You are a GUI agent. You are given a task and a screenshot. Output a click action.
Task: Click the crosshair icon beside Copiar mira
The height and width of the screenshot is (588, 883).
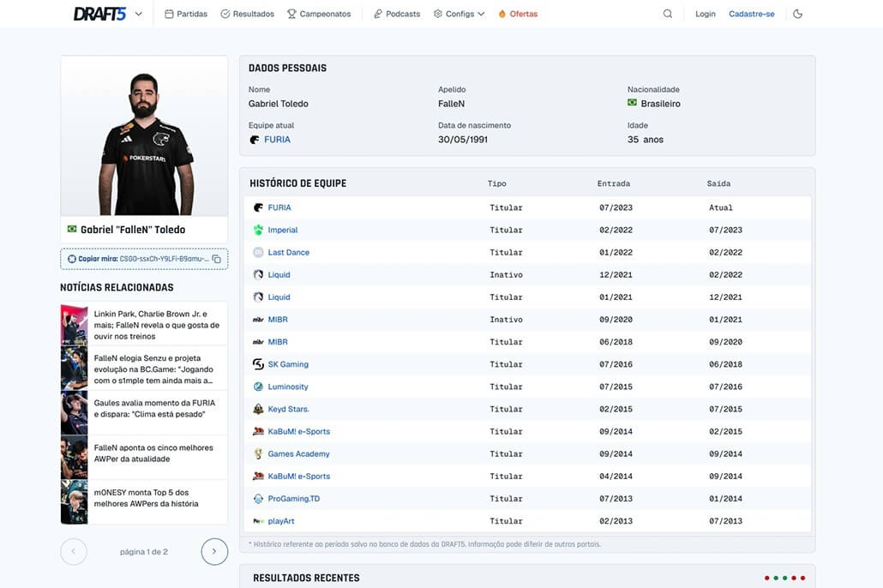(x=71, y=259)
